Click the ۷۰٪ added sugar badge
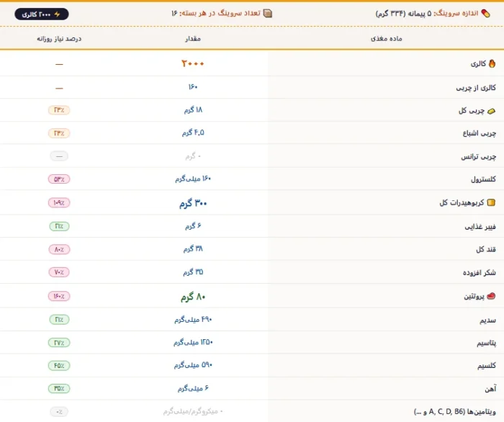504x422 pixels. point(59,272)
